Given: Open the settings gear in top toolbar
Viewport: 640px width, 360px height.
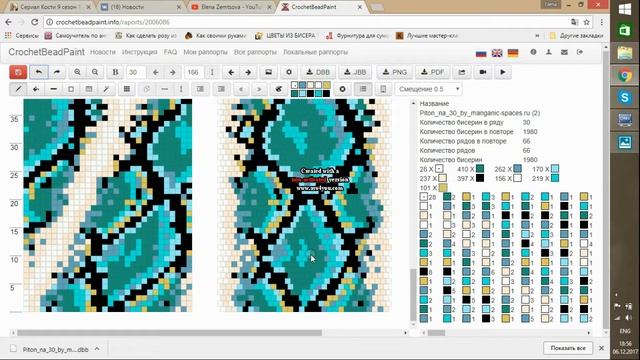Looking at the screenshot, I should point(289,72).
